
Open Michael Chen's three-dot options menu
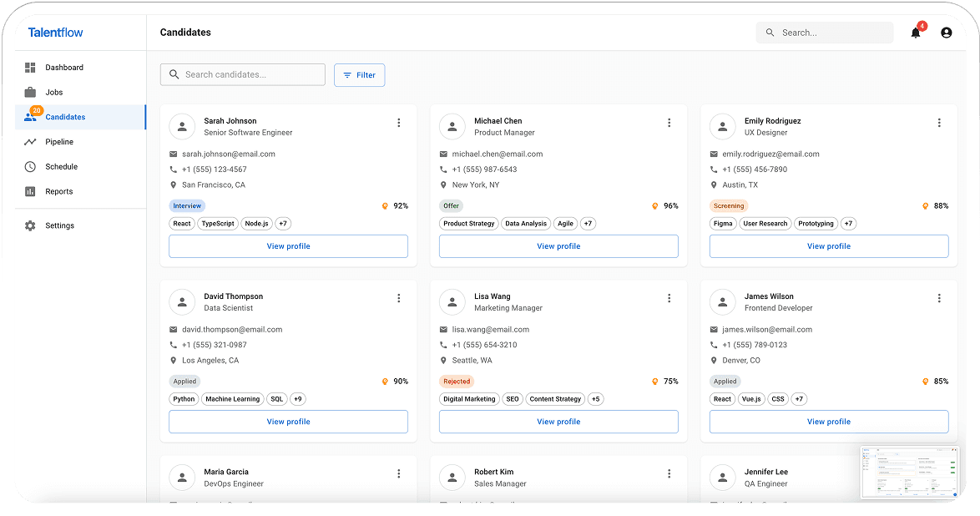669,123
